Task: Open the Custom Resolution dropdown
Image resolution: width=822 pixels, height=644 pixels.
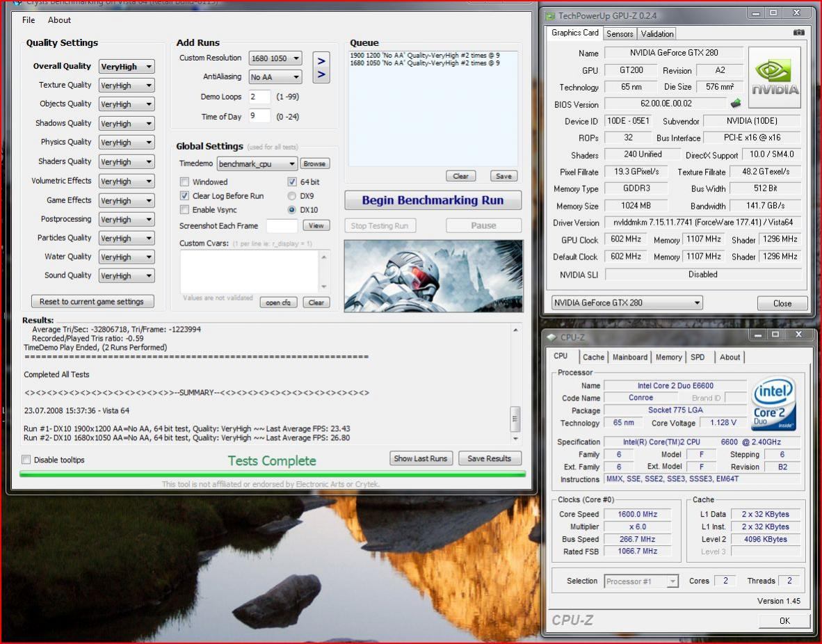Action: (275, 58)
